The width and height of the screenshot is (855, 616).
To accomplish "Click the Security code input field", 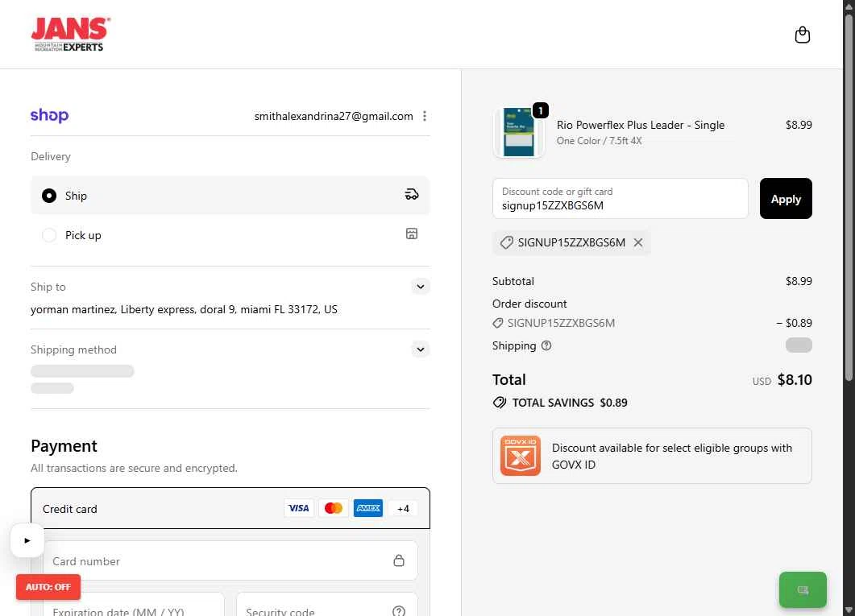I will [327, 605].
